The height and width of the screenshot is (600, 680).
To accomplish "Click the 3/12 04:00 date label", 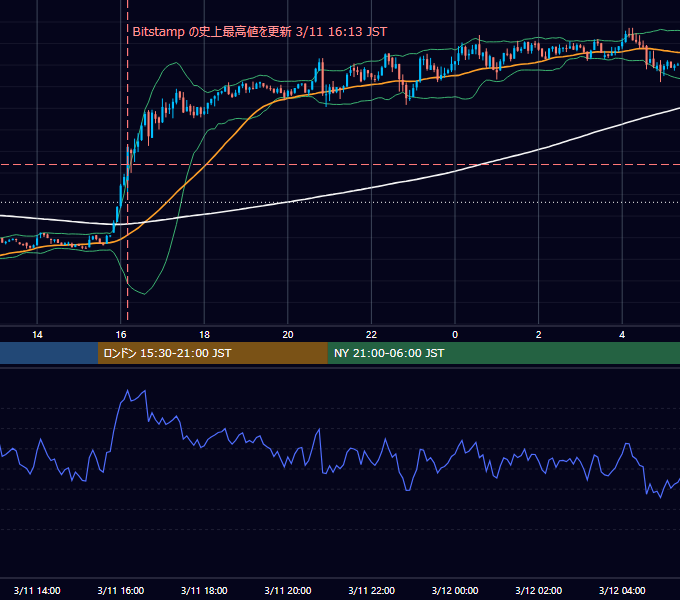I will click(x=622, y=590).
